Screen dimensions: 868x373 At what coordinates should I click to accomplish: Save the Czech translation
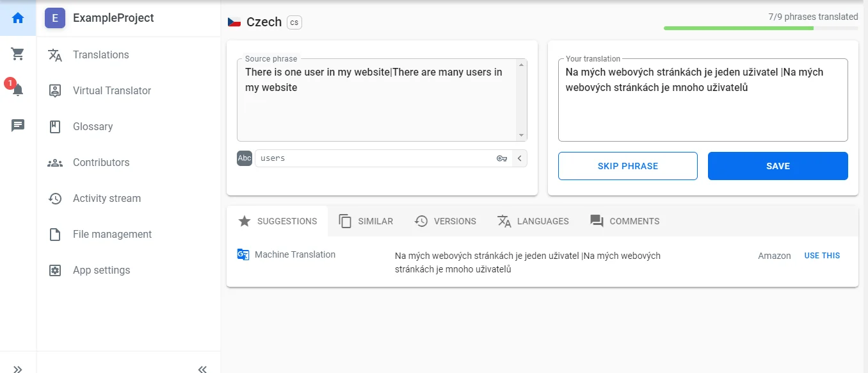point(777,165)
